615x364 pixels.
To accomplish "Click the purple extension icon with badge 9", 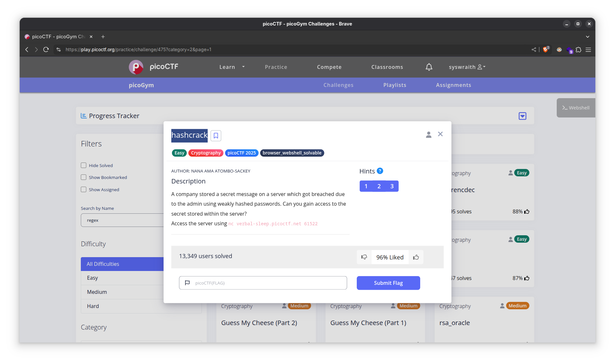I will [x=570, y=50].
